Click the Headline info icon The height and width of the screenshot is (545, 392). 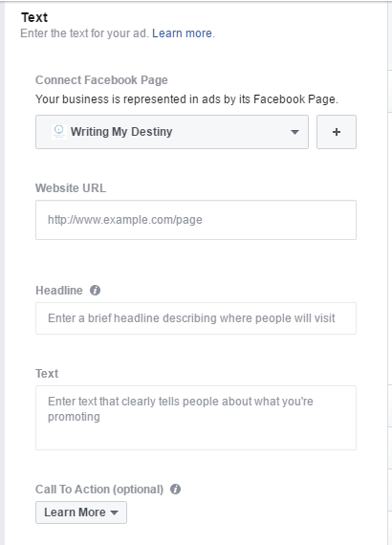95,291
